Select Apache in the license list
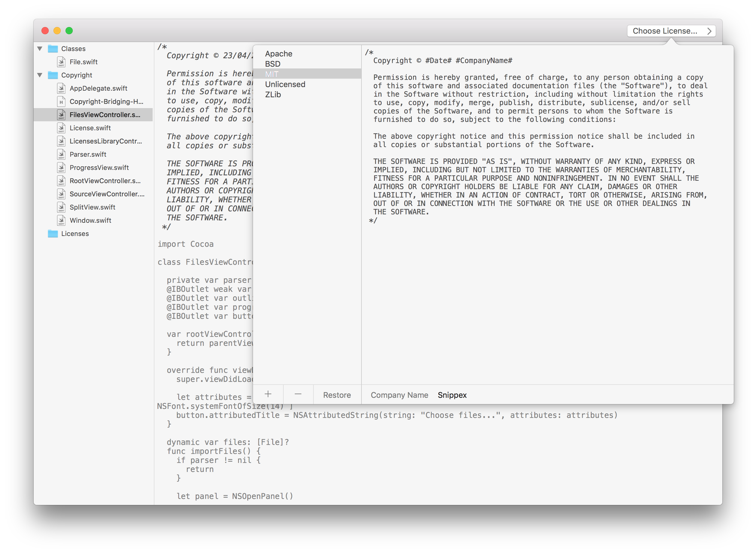The width and height of the screenshot is (756, 553). 279,54
